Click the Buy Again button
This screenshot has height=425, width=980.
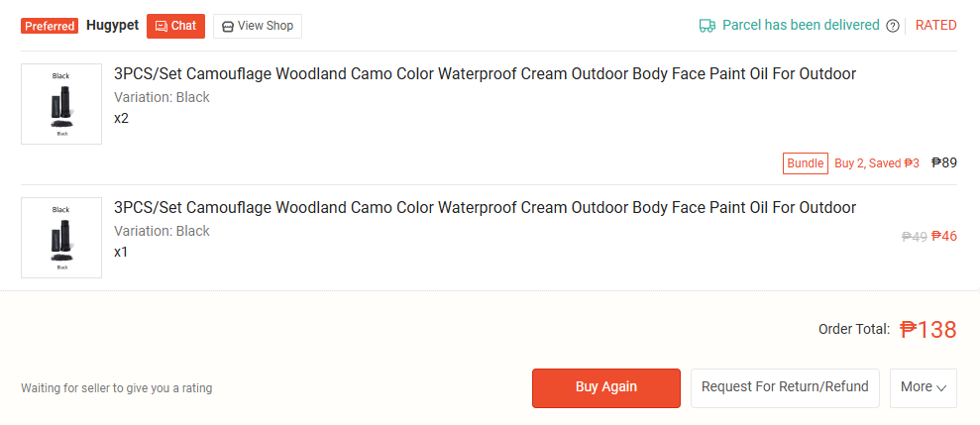[605, 387]
